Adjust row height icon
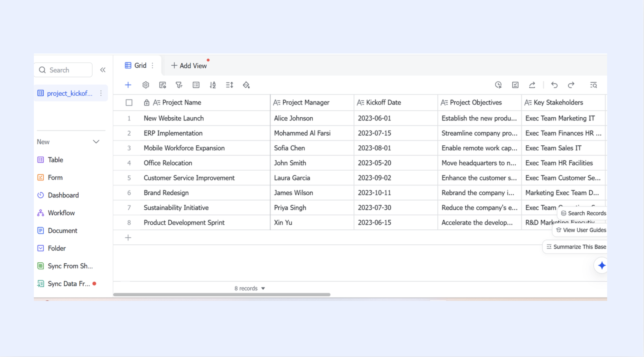 pos(230,85)
